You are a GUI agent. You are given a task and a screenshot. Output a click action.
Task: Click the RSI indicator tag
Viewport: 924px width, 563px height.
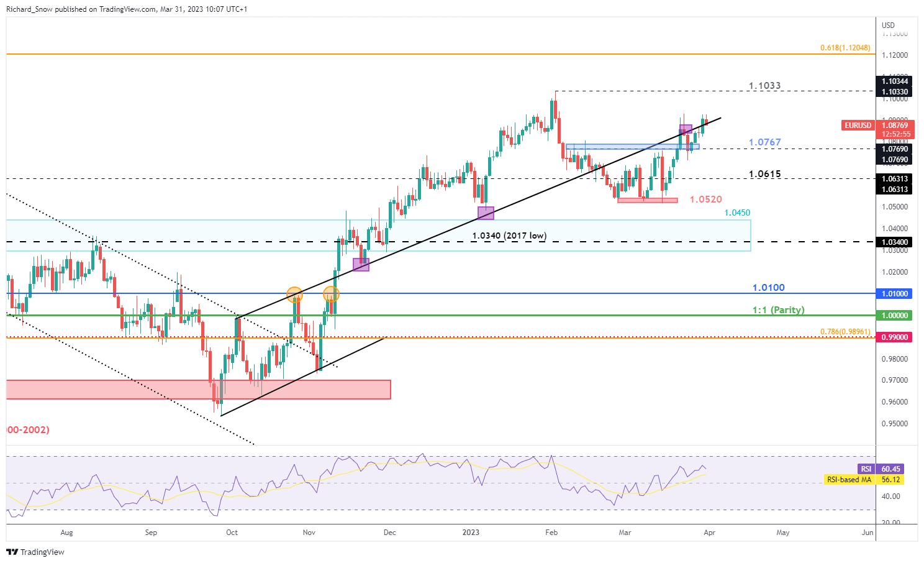pyautogui.click(x=866, y=469)
